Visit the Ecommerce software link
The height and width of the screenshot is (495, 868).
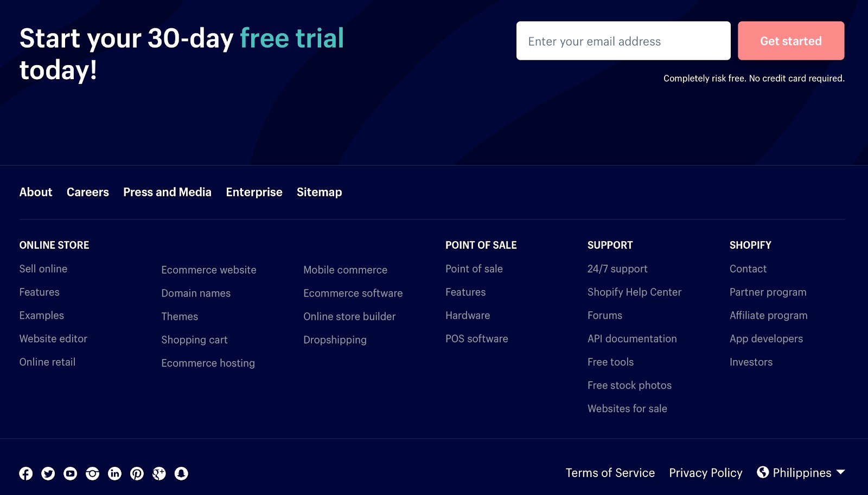click(x=353, y=293)
